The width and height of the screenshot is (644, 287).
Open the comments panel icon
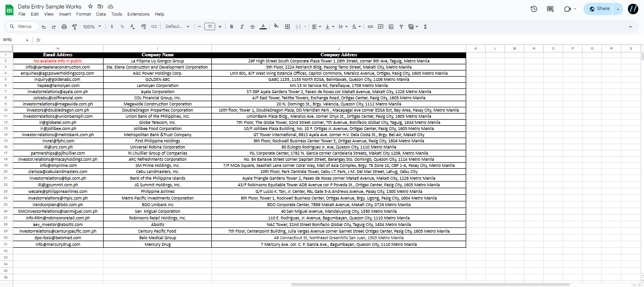coord(550,9)
